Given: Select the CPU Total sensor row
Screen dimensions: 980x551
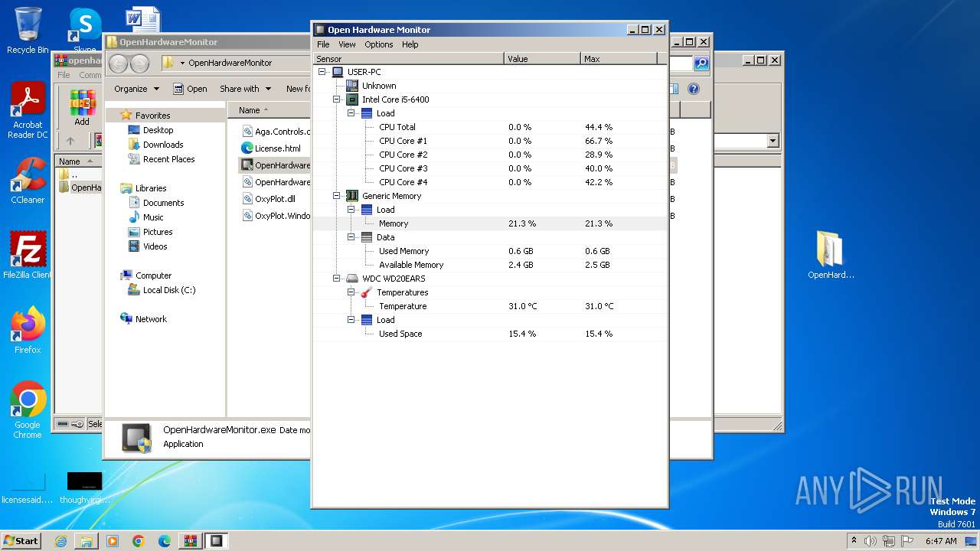Looking at the screenshot, I should 490,127.
